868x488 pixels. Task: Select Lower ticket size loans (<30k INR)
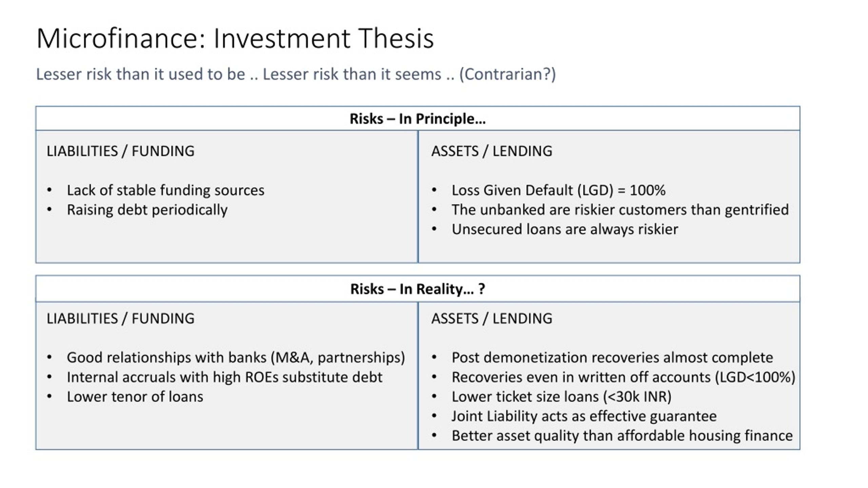(561, 397)
